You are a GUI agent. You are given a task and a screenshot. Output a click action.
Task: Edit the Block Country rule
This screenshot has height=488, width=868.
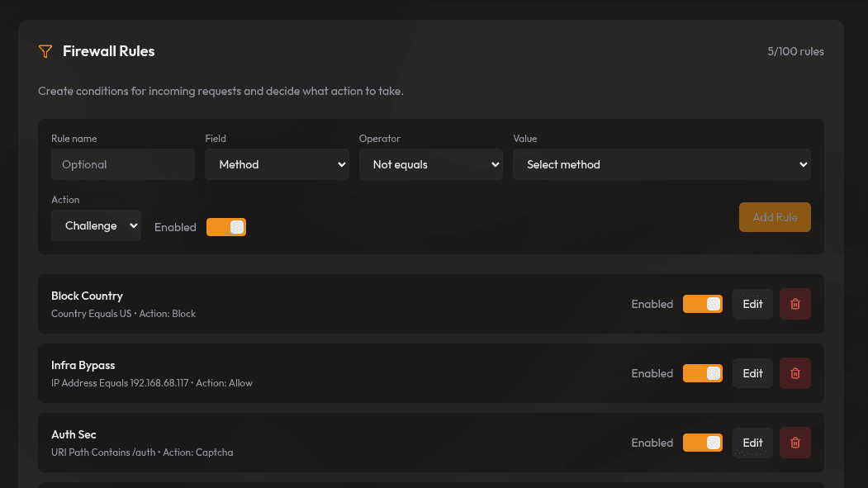click(752, 304)
